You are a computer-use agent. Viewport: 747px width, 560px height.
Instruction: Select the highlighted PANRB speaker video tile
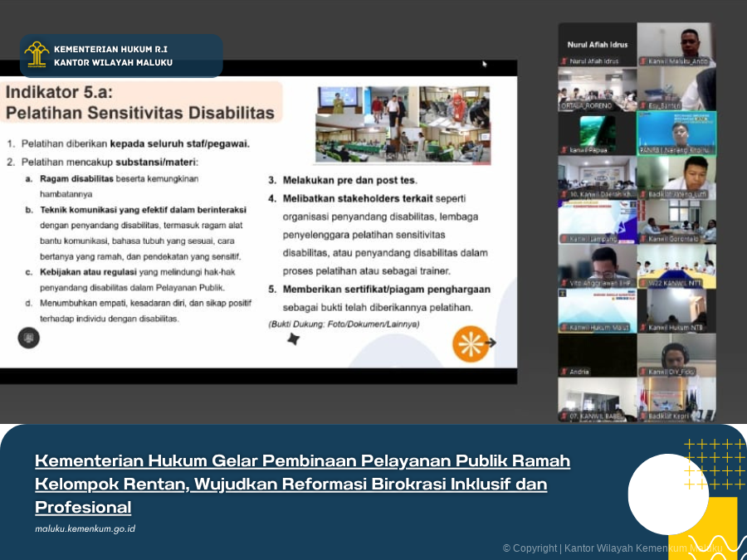(x=676, y=134)
